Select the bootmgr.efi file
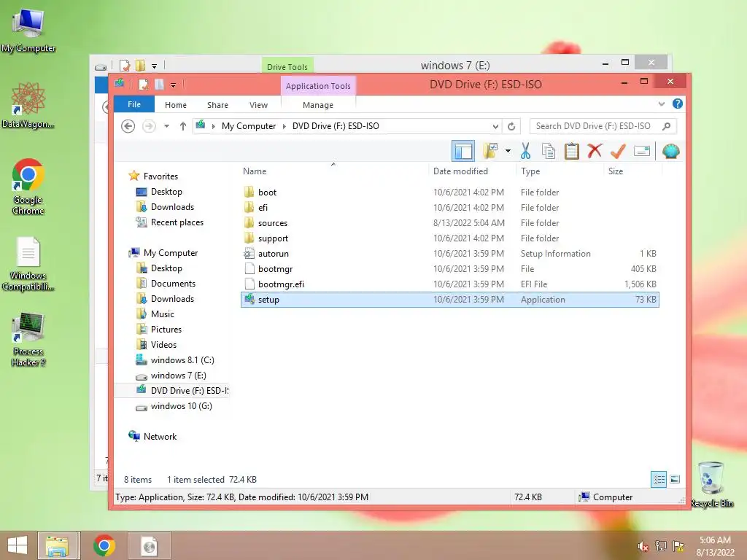 (x=450, y=284)
